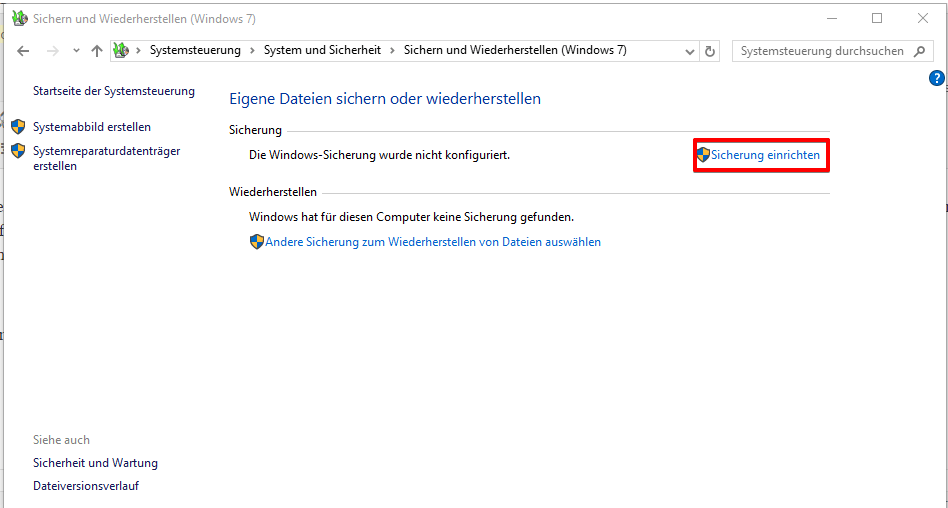Click the shield icon beside Andere Sicherung link

click(257, 242)
